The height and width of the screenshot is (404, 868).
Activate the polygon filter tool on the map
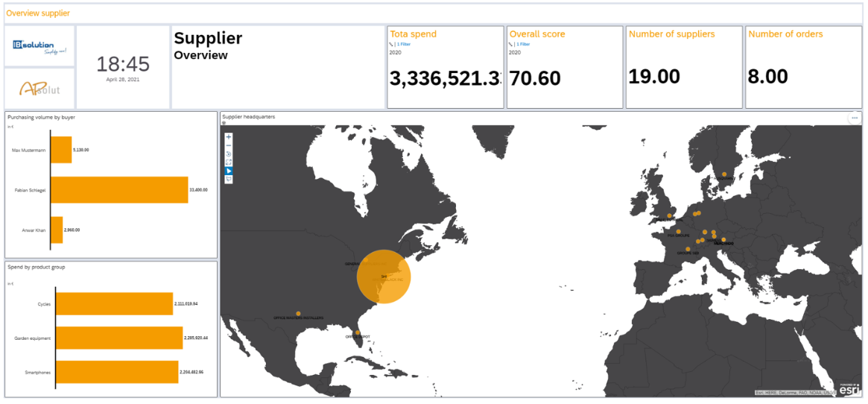point(229,180)
